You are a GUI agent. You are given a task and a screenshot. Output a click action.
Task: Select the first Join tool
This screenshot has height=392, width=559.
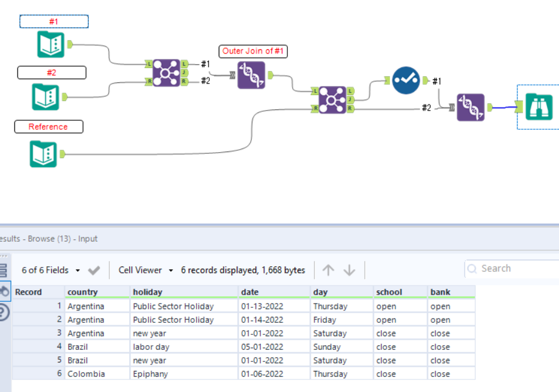[166, 73]
